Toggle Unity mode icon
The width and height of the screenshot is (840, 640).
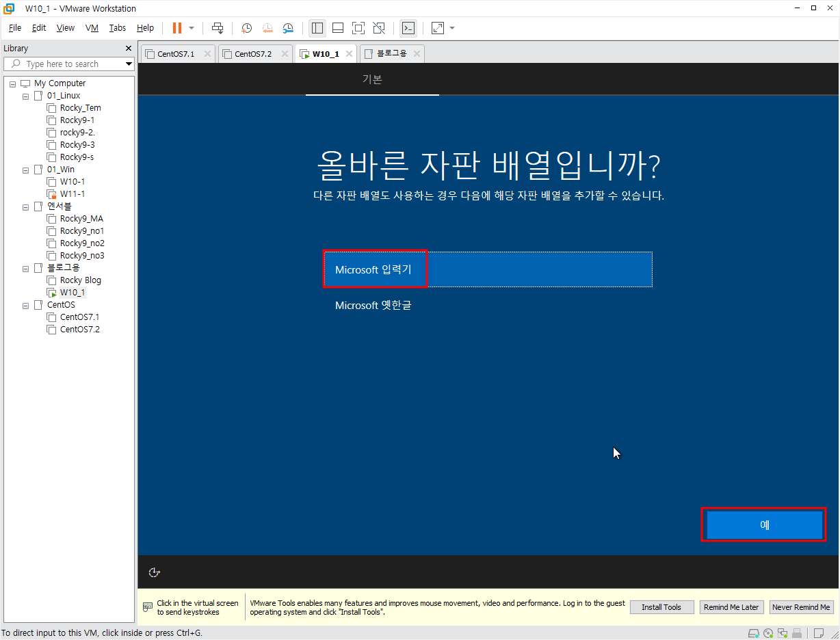tap(378, 28)
